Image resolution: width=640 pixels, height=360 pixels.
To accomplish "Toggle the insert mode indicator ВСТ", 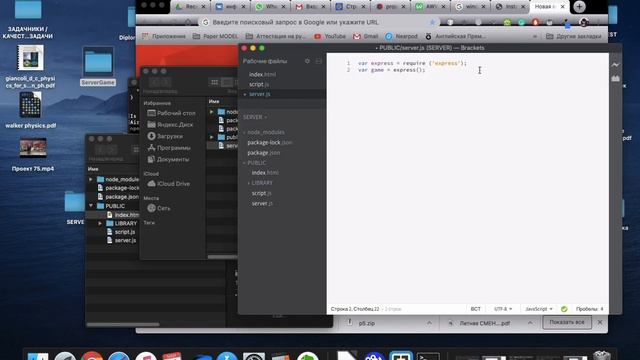I will click(x=476, y=309).
